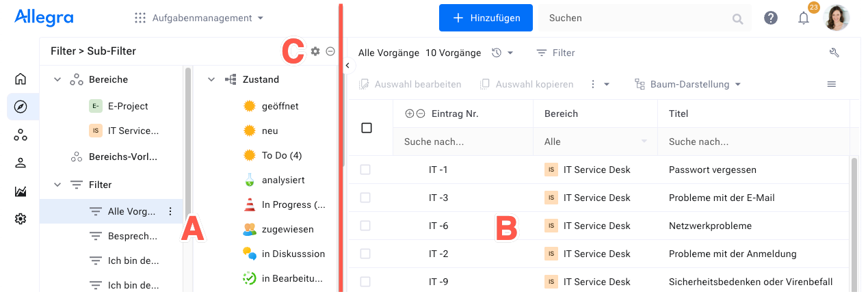Select the E-Project tree item

click(x=128, y=106)
